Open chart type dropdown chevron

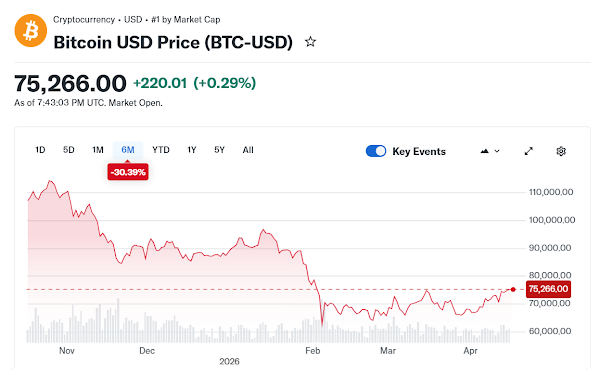click(497, 151)
